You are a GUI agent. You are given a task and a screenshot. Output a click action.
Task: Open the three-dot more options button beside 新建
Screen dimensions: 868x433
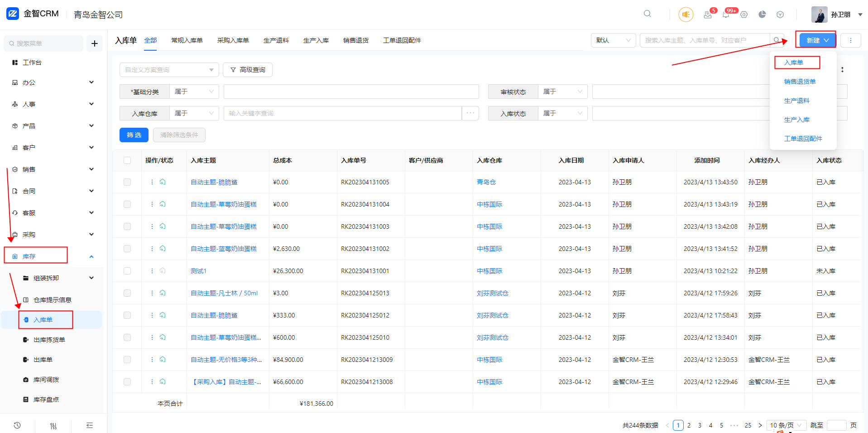click(x=851, y=40)
